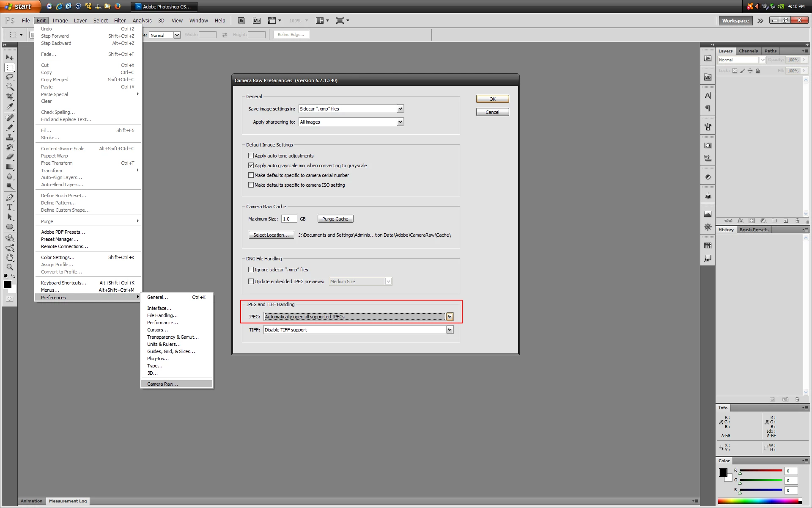Viewport: 812px width, 508px height.
Task: Select the Clone Stamp tool
Action: pos(10,137)
